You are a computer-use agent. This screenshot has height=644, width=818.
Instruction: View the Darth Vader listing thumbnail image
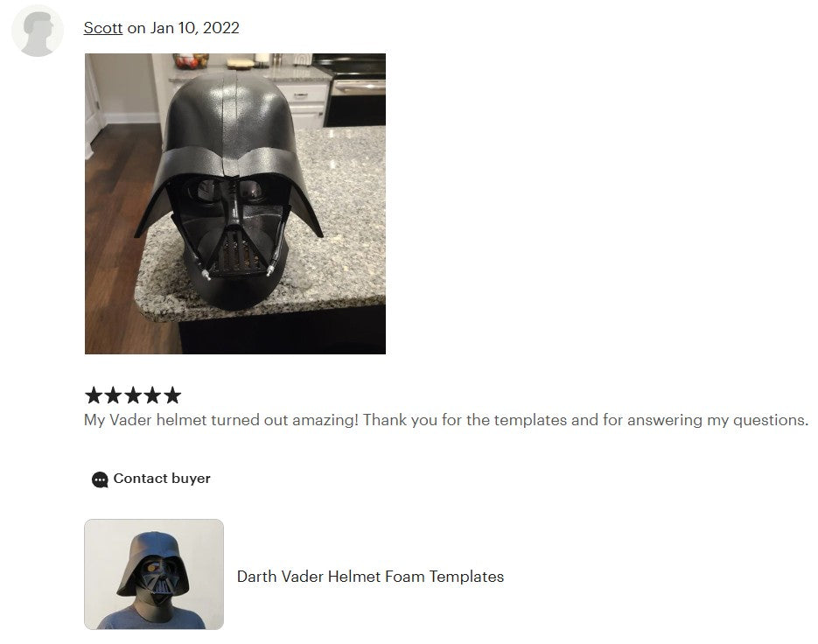pos(154,574)
